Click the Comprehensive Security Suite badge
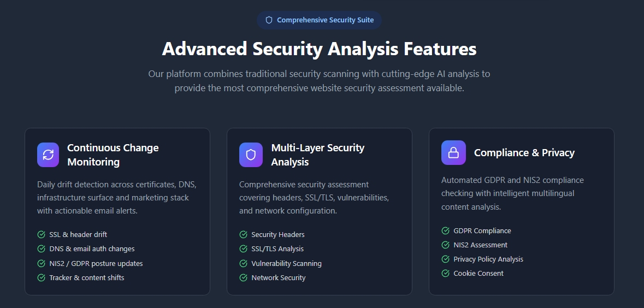The height and width of the screenshot is (308, 644). (x=320, y=20)
